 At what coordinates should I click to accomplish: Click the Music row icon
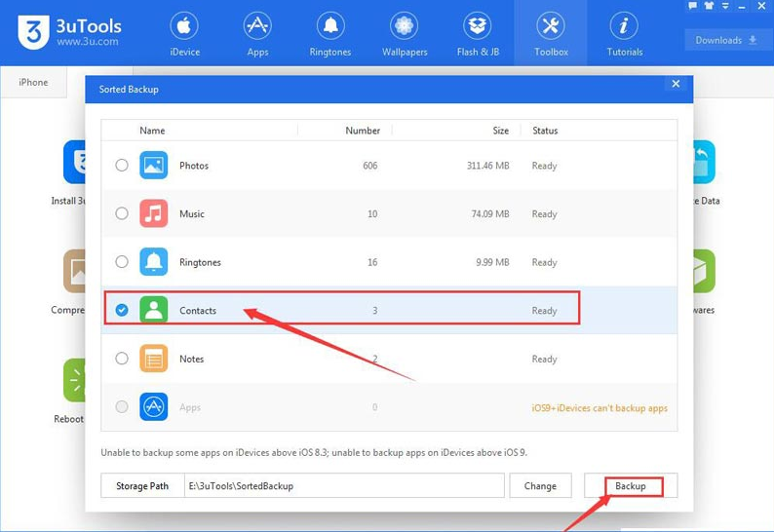pyautogui.click(x=153, y=213)
